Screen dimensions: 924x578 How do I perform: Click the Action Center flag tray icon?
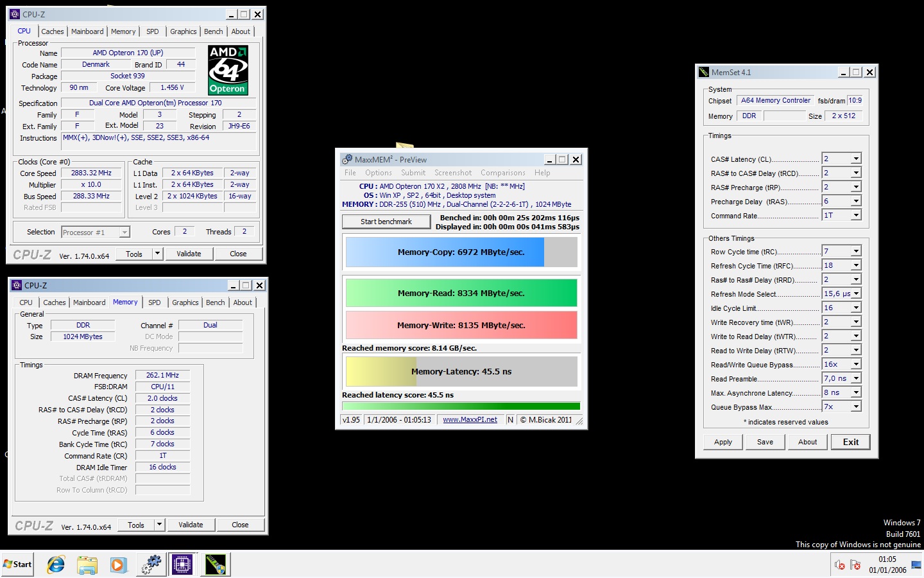[x=855, y=565]
